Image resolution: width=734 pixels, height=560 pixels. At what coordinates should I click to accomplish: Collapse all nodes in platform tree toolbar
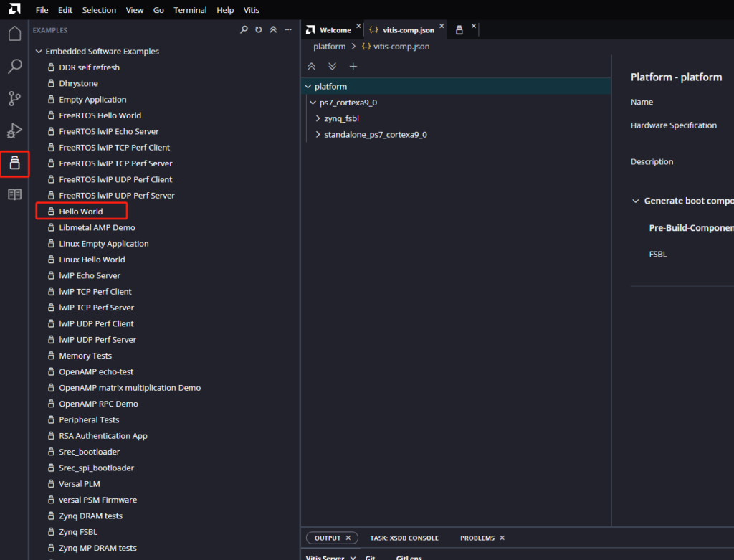(x=311, y=67)
